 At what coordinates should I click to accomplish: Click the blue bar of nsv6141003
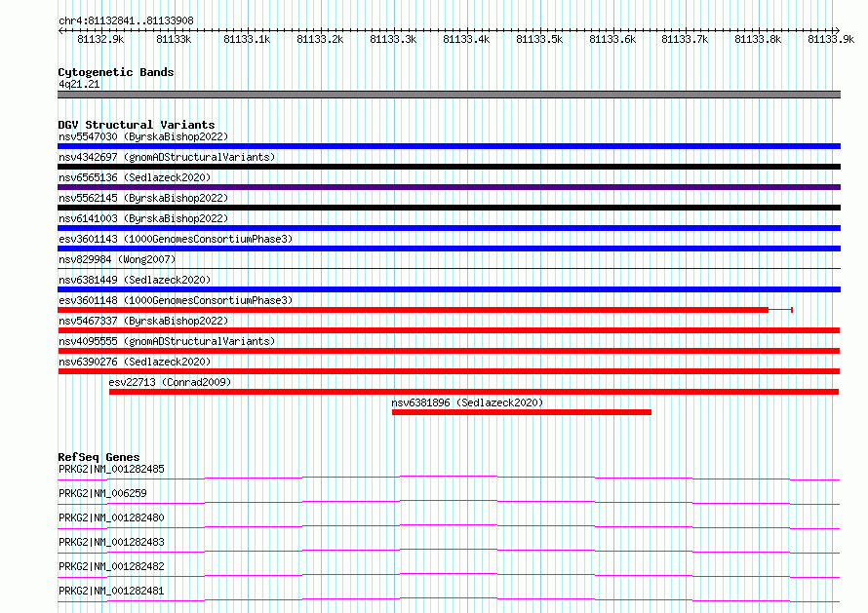449,228
